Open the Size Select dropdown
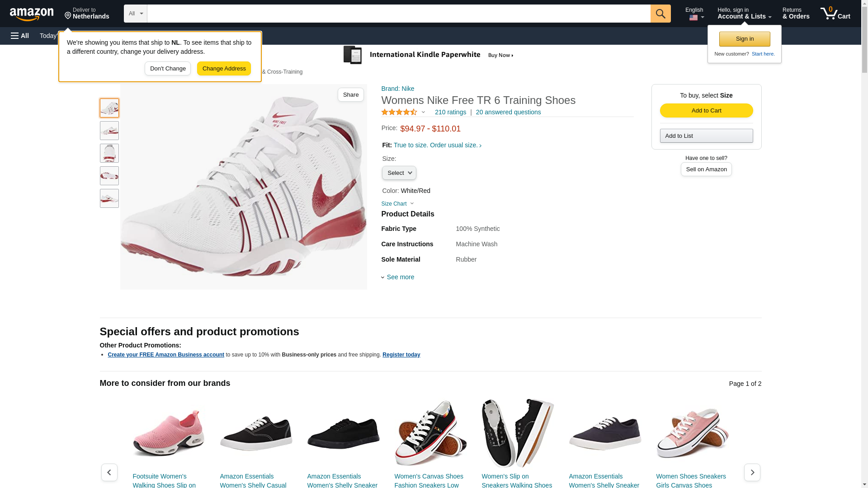Viewport: 868px width, 488px height. 399,173
